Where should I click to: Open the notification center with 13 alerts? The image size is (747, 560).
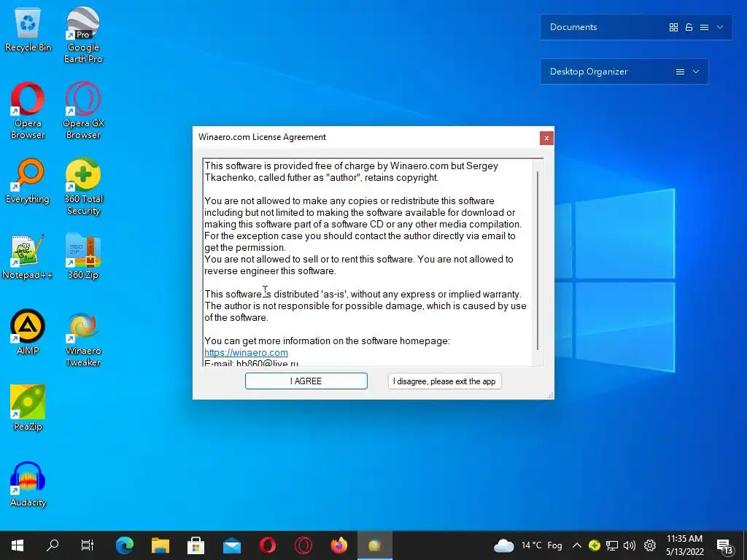pos(725,545)
